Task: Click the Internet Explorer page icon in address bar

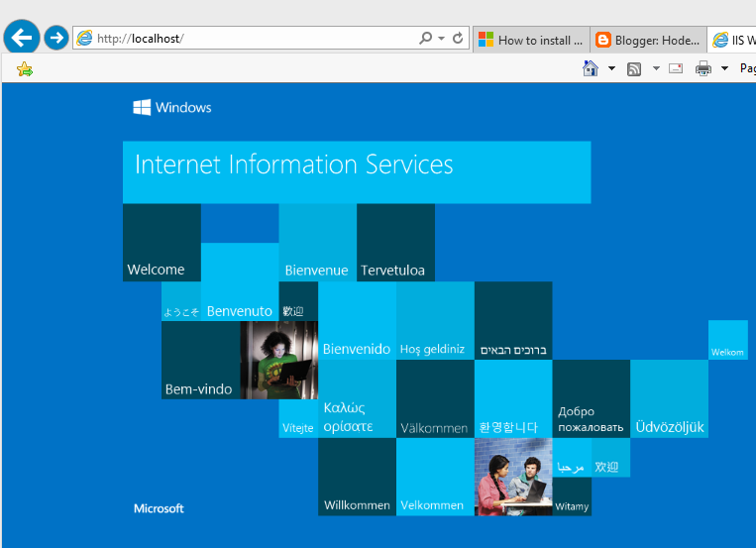Action: (x=85, y=38)
